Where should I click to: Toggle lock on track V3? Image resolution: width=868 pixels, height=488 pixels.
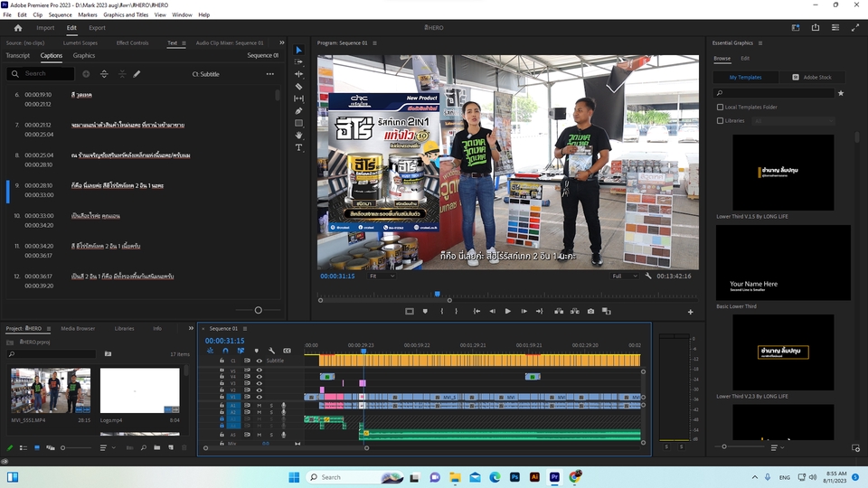tap(222, 383)
